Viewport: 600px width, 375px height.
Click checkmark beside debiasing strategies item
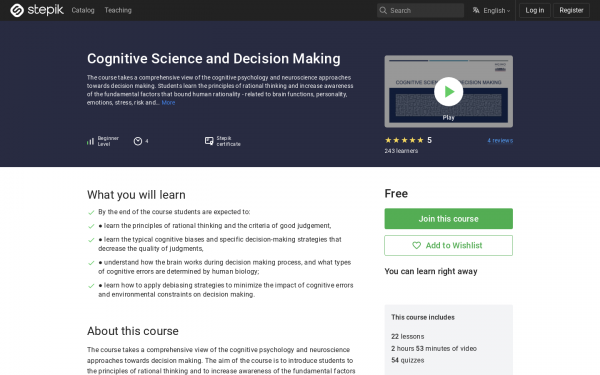click(x=91, y=286)
